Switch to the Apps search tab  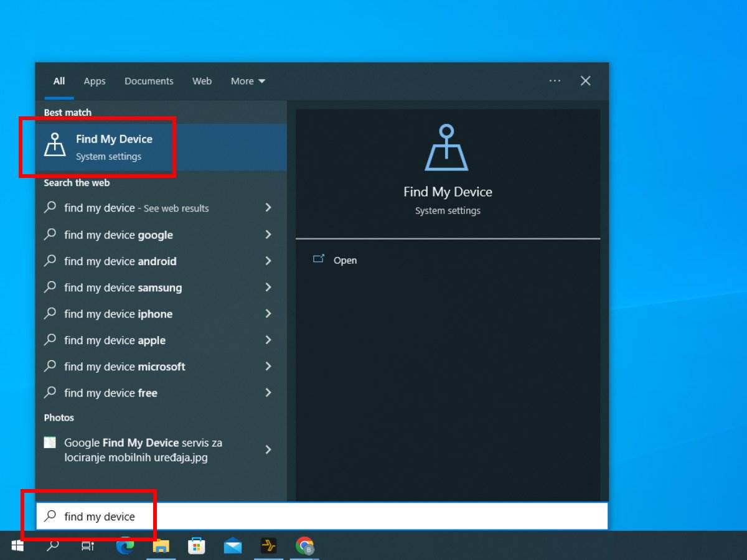click(95, 81)
